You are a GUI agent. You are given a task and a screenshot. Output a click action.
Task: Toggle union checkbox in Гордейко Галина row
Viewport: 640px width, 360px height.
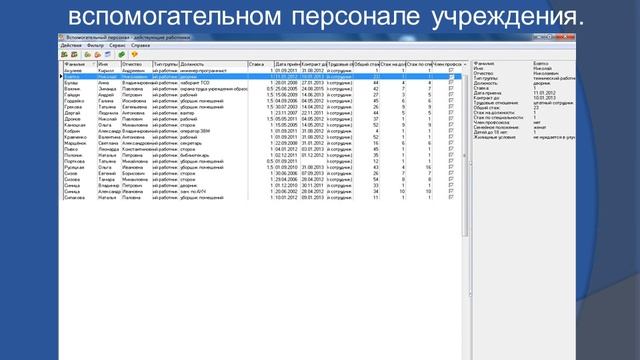click(451, 101)
